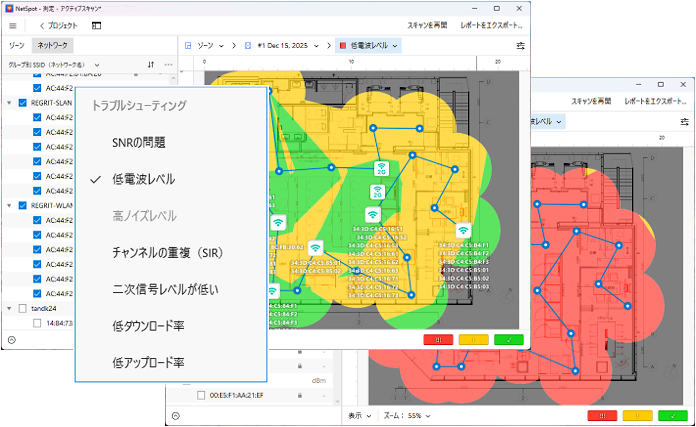This screenshot has width=696, height=427.
Task: Open 低電波レベル visualization dropdown in front window
Action: 368,46
